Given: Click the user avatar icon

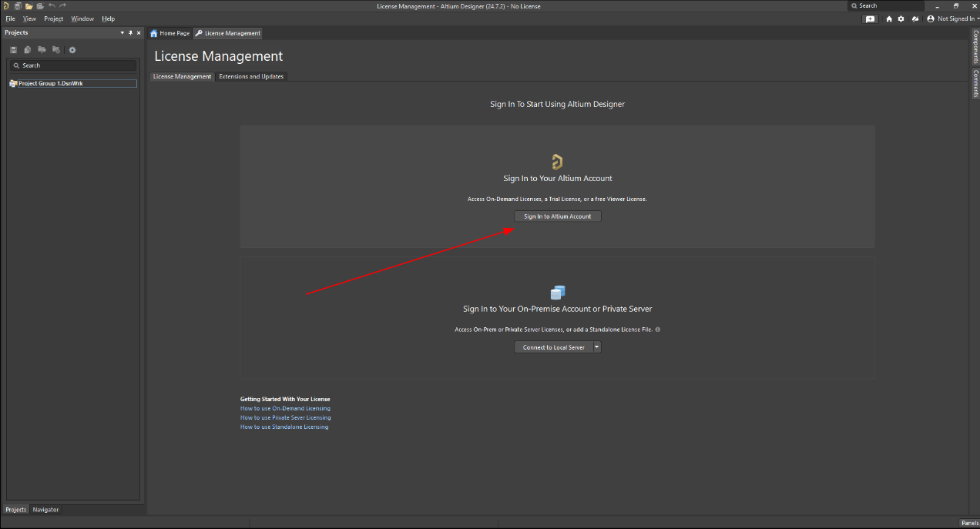Looking at the screenshot, I should [931, 19].
